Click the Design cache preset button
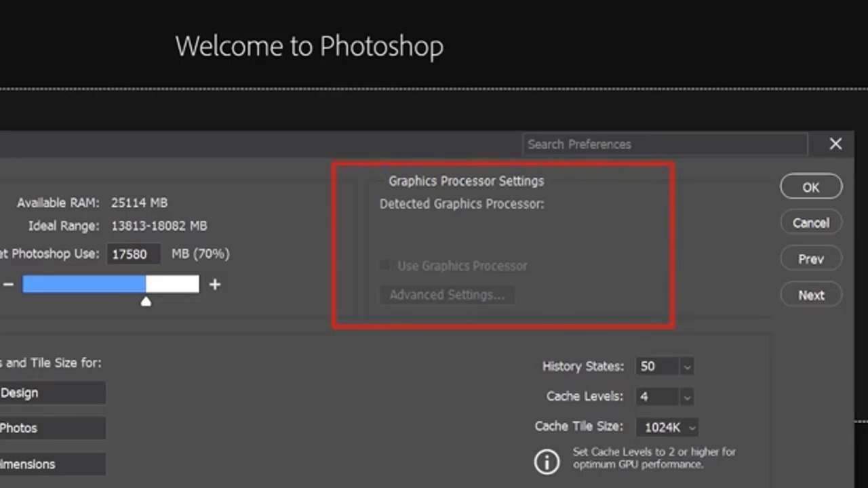 (52, 393)
